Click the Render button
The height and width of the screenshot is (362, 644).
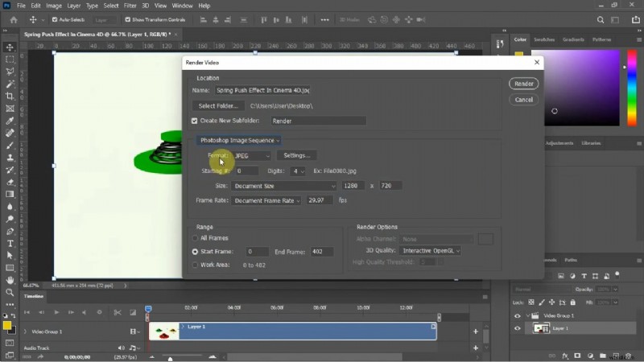pos(524,84)
